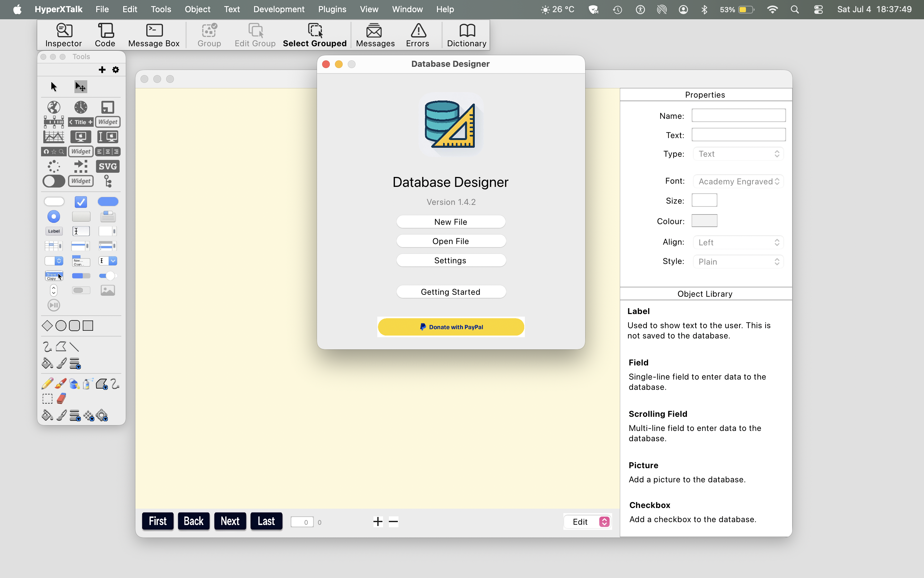
Task: Add a card with the plus button
Action: [x=378, y=521]
